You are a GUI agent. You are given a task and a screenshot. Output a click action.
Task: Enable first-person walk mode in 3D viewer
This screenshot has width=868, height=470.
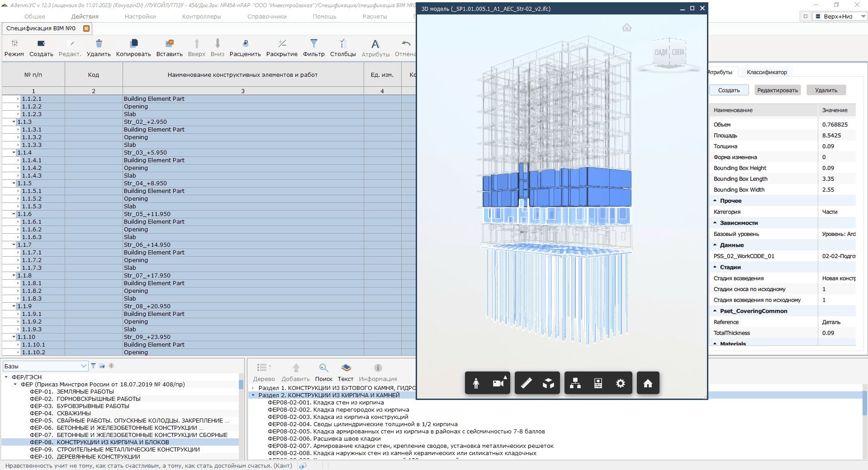tap(476, 383)
